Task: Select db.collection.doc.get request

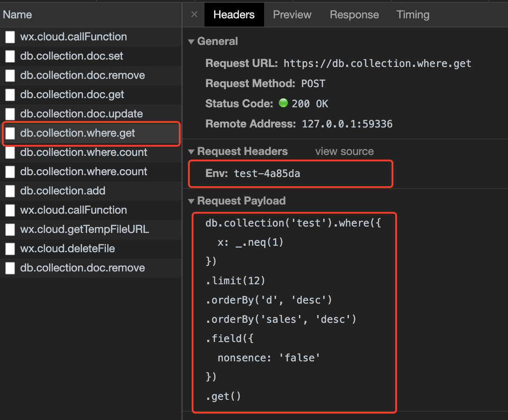Action: (91, 94)
